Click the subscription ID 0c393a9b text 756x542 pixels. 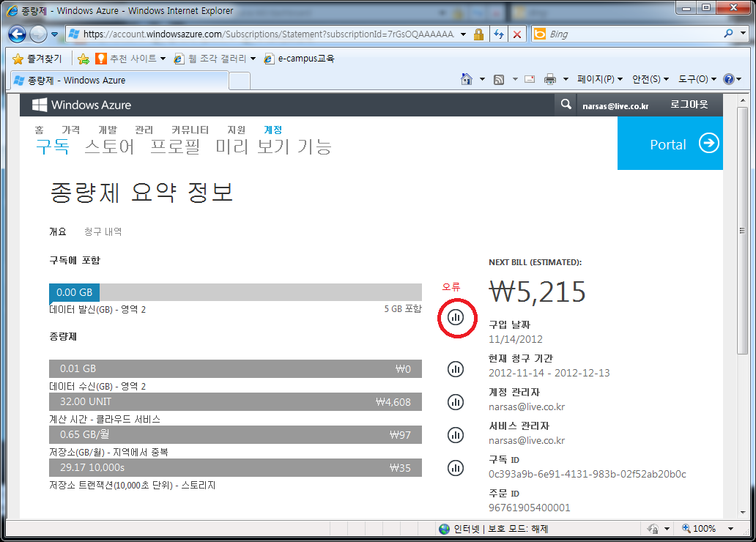coord(588,474)
